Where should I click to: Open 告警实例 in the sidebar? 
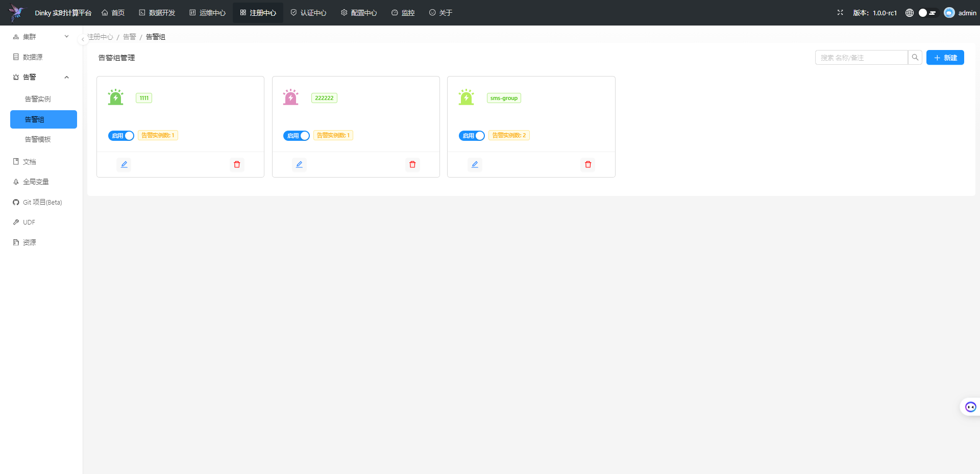coord(43,99)
